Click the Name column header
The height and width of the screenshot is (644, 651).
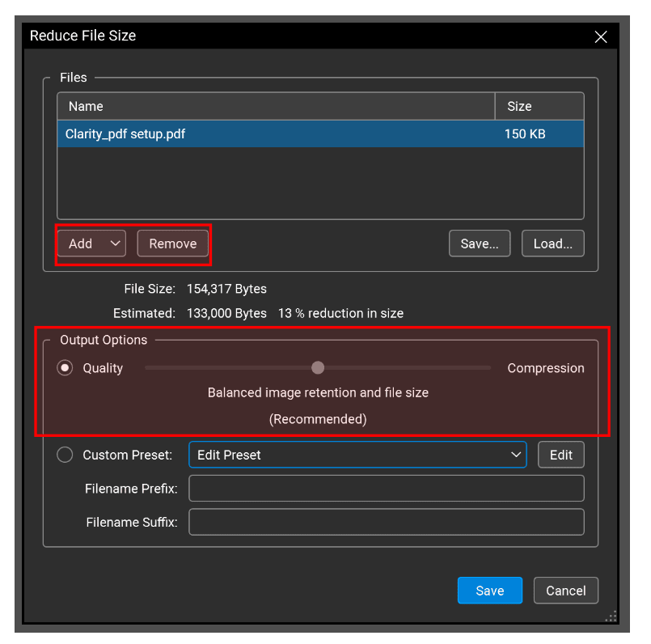276,106
